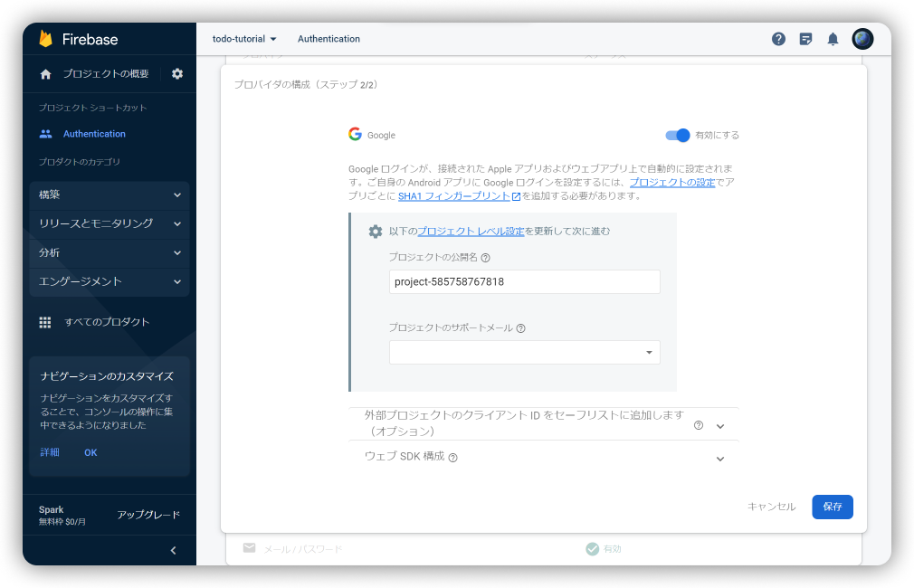Viewport: 914px width, 588px height.
Task: Click the Firebase wordmark text
Action: click(x=90, y=39)
